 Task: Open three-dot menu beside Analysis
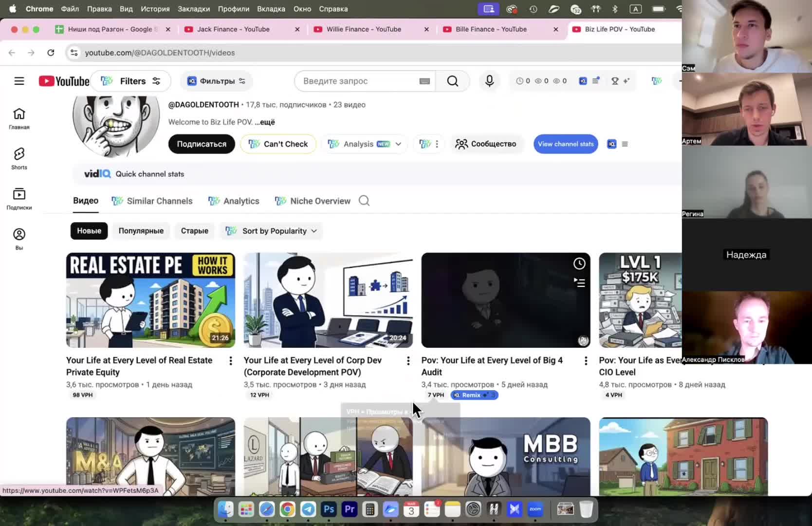click(x=437, y=144)
